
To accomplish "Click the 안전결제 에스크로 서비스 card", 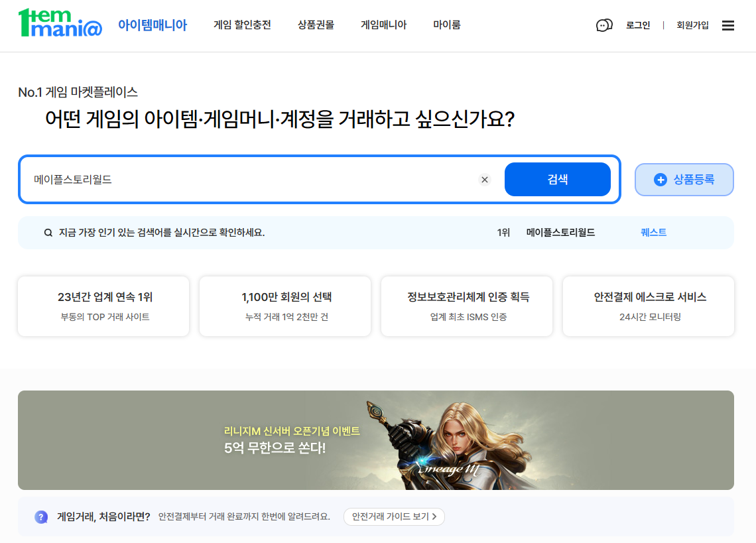I will (x=649, y=306).
